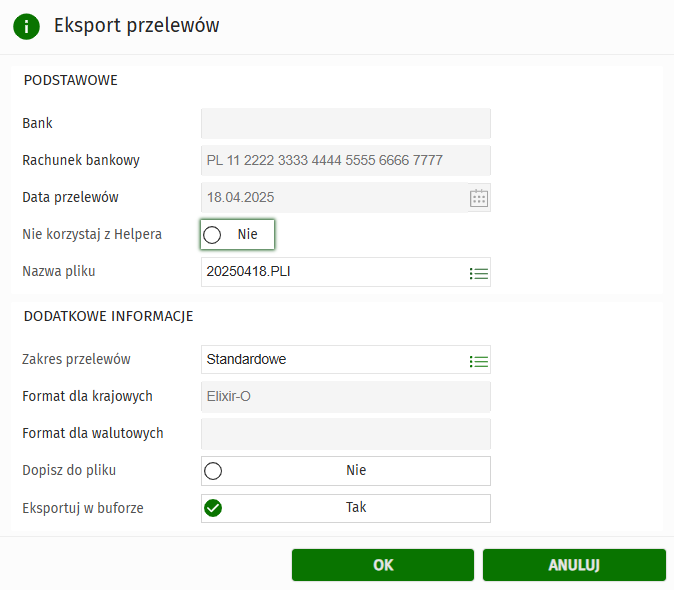Click the Nazwa pliku input with 20250418.PLI
The width and height of the screenshot is (674, 590).
[x=330, y=272]
